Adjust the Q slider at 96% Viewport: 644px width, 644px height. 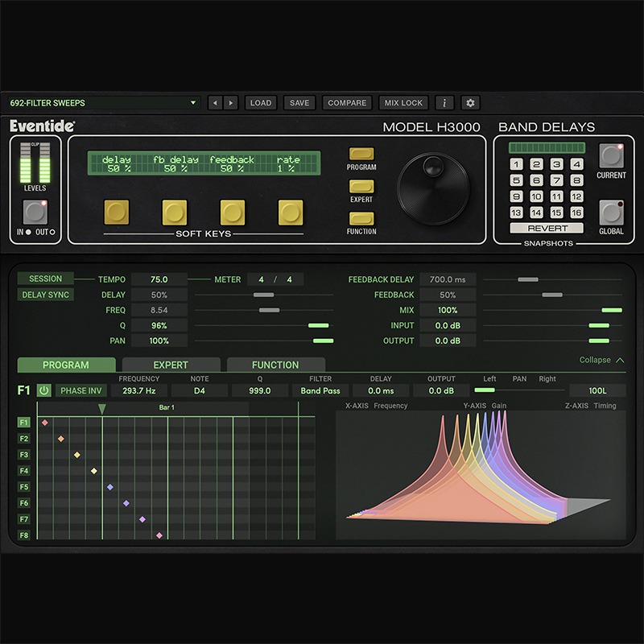[318, 326]
